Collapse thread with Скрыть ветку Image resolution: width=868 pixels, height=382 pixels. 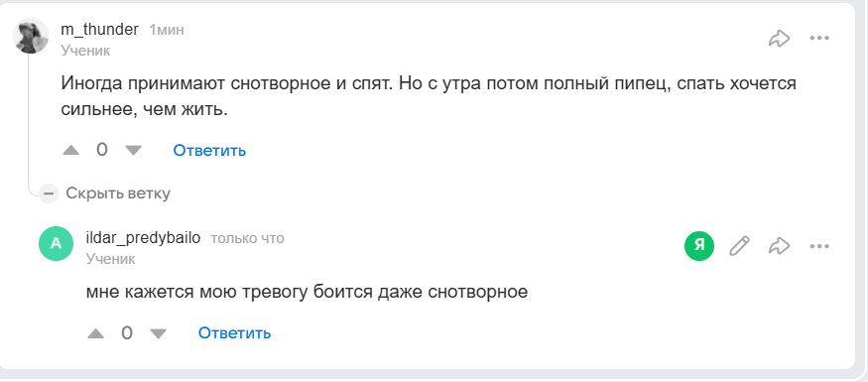[118, 193]
